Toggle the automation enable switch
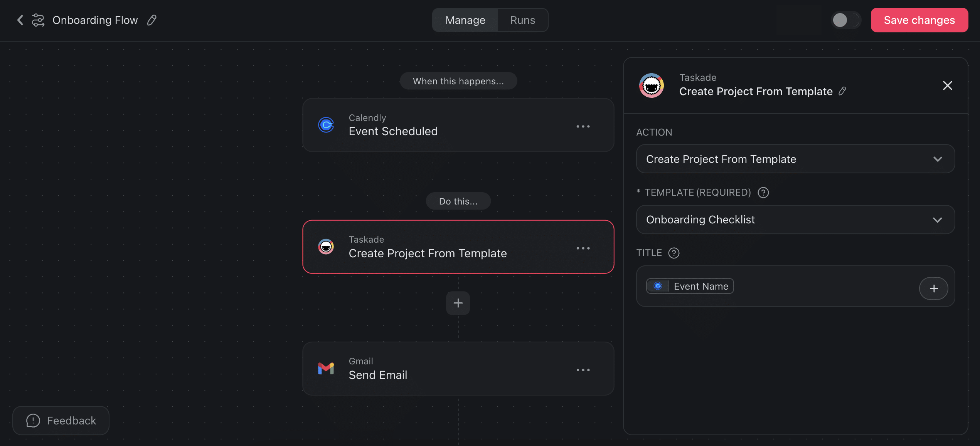 (x=845, y=20)
